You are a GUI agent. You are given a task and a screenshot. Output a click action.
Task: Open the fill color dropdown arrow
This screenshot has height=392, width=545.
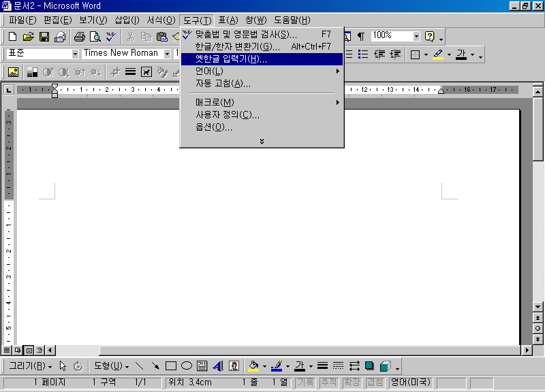[264, 366]
